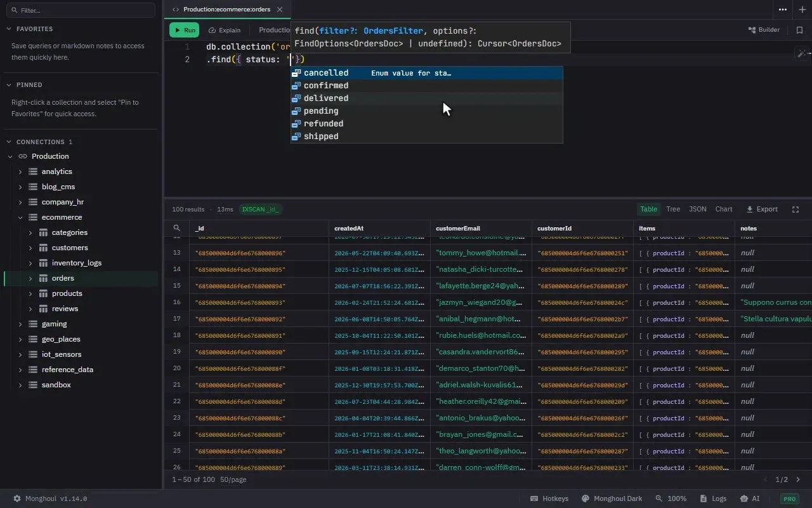Export the query results
Image resolution: width=812 pixels, height=508 pixels.
point(762,209)
